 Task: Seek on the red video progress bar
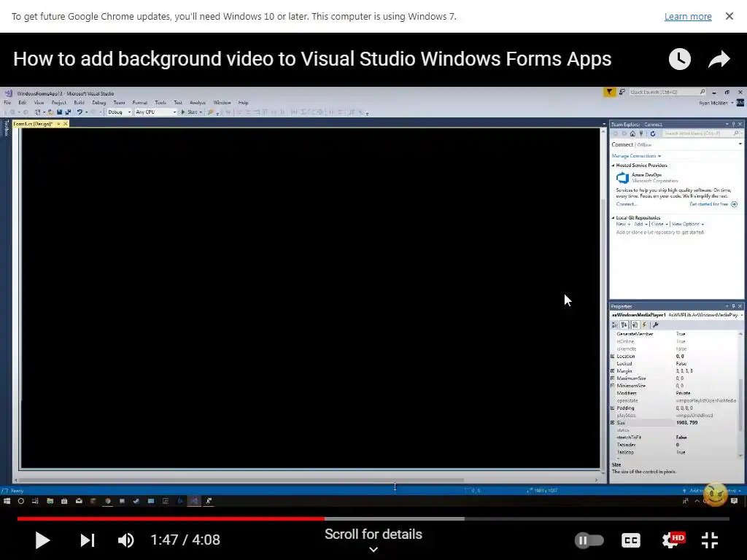click(171, 518)
